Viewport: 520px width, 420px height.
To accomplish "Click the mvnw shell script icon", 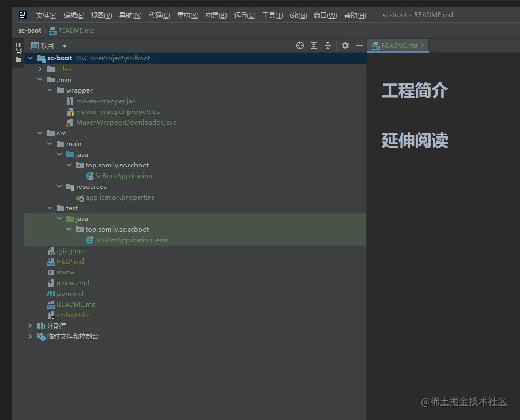I will (x=51, y=272).
